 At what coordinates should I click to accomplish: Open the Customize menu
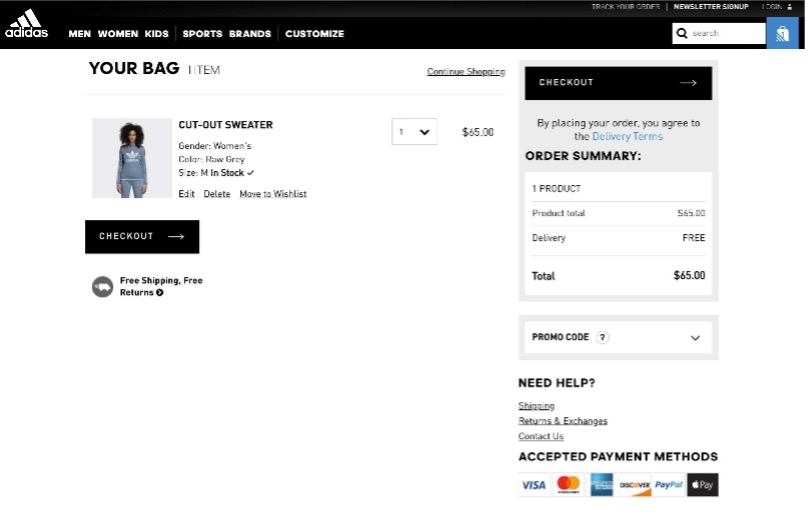[314, 34]
